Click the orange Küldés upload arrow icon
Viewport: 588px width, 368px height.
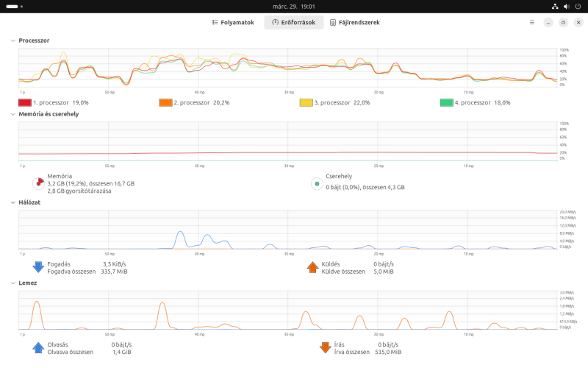pos(312,267)
